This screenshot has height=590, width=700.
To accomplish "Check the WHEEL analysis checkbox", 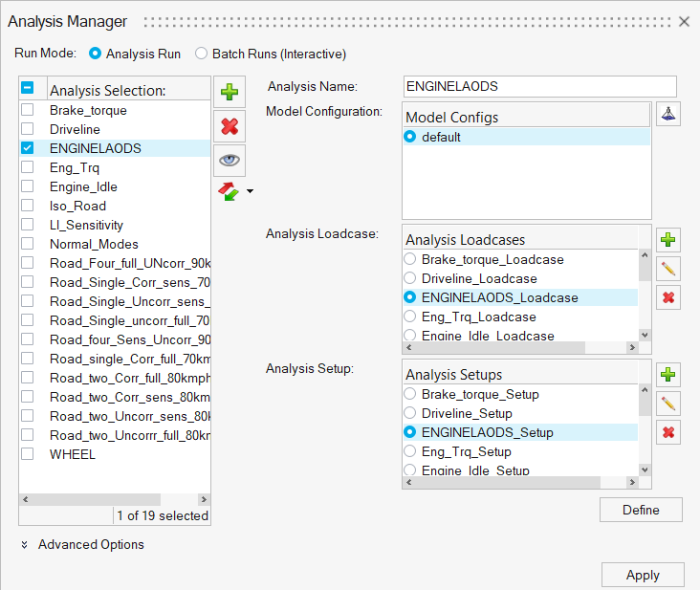I will pos(27,454).
